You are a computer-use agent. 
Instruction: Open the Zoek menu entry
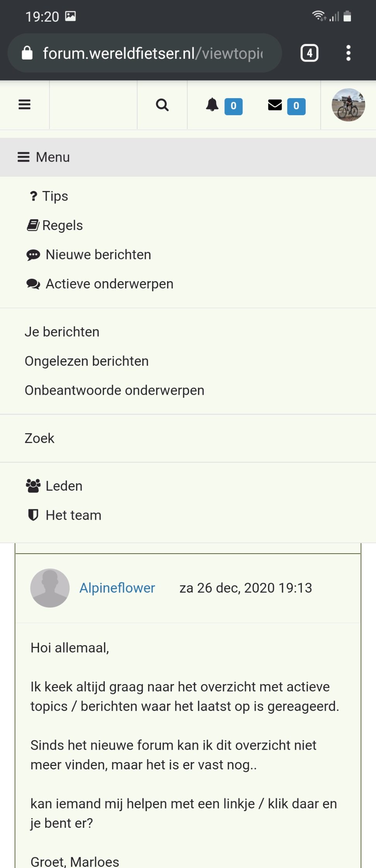(39, 438)
